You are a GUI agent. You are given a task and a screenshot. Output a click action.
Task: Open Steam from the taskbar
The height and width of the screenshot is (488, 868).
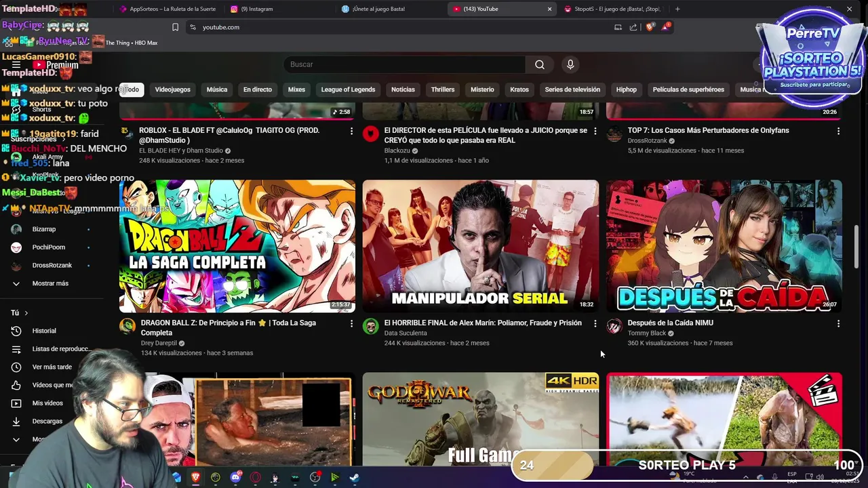[x=355, y=477]
